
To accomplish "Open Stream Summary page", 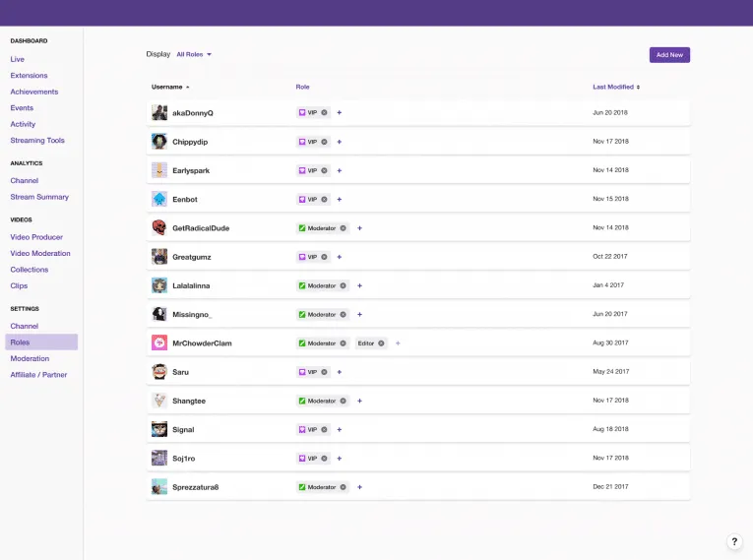I will pos(39,197).
